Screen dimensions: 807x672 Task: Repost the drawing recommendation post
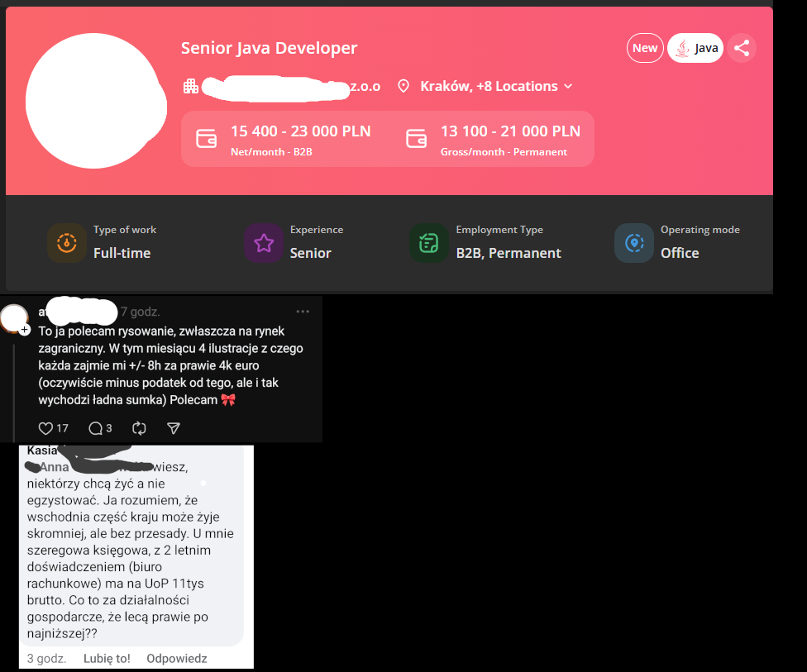(139, 428)
